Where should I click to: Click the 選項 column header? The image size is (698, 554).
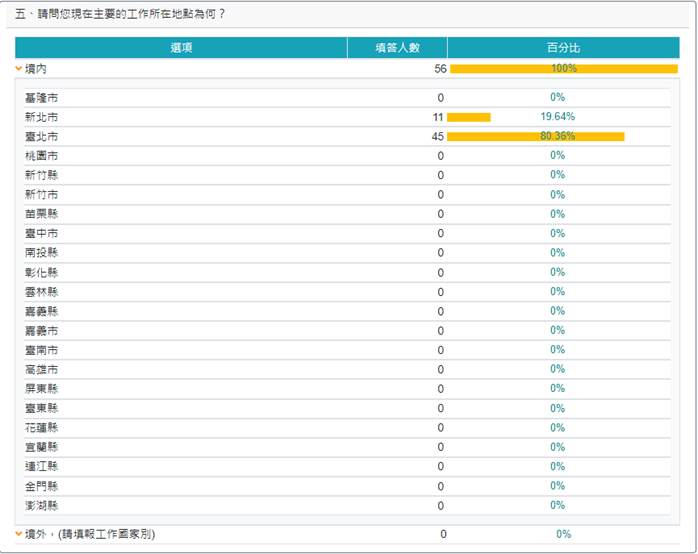(x=181, y=47)
